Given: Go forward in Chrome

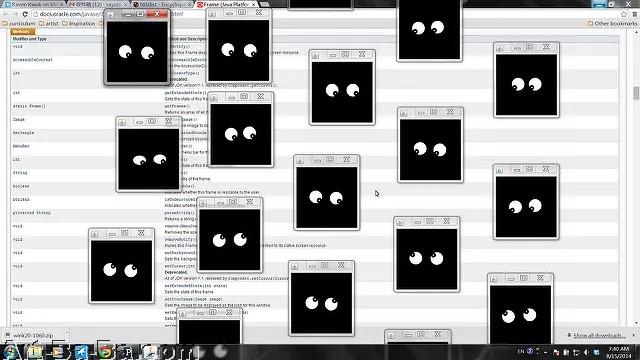Looking at the screenshot, I should pyautogui.click(x=16, y=14).
